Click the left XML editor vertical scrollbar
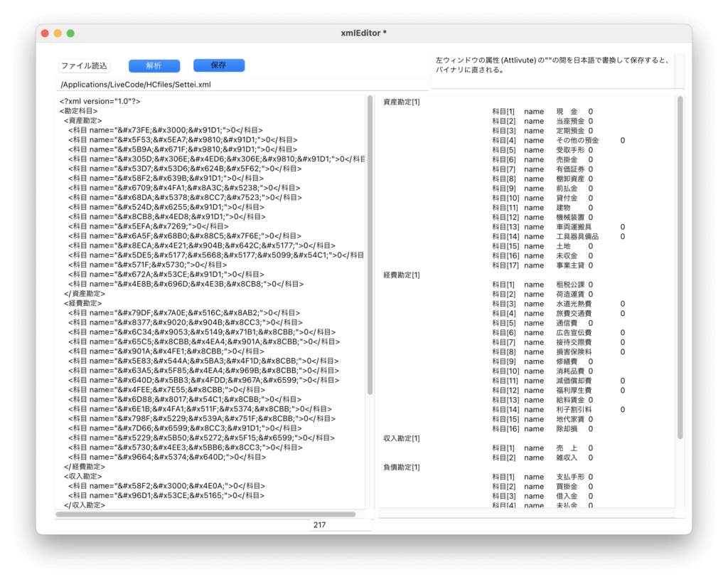 click(x=370, y=245)
